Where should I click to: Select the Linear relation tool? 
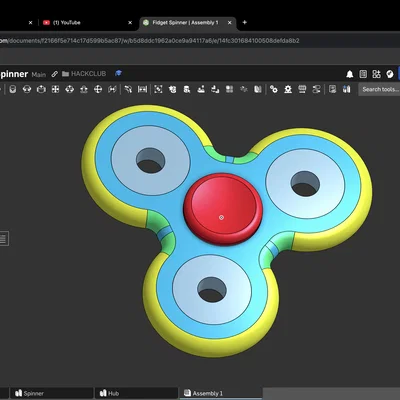tap(316, 89)
